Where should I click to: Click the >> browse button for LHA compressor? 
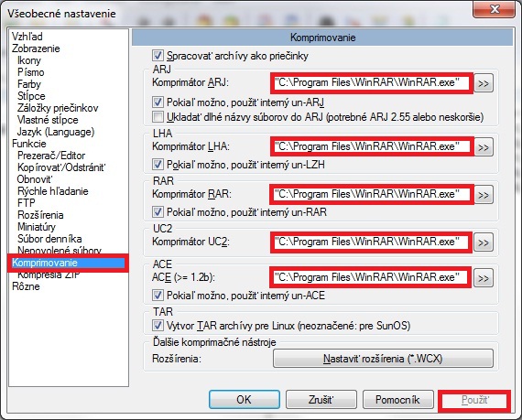tap(484, 147)
